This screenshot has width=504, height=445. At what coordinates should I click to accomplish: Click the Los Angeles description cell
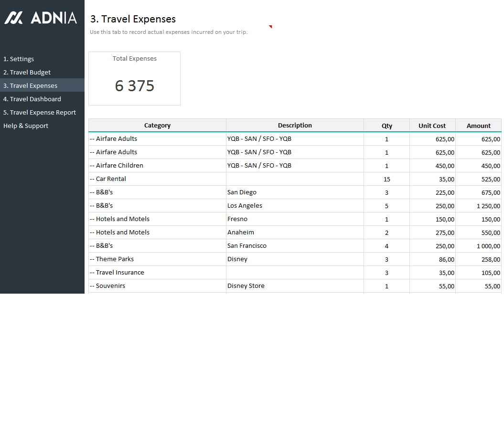click(295, 206)
